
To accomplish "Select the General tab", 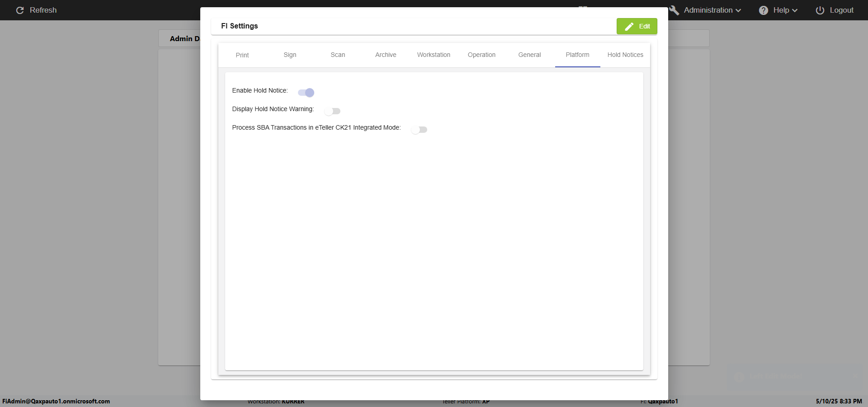I will (529, 55).
